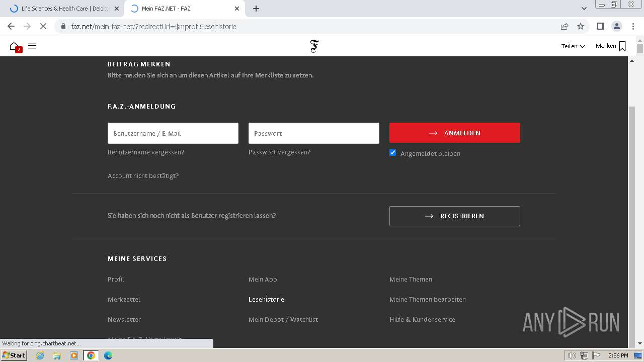The width and height of the screenshot is (644, 362).
Task: Share this page via address bar icon
Action: [565, 26]
